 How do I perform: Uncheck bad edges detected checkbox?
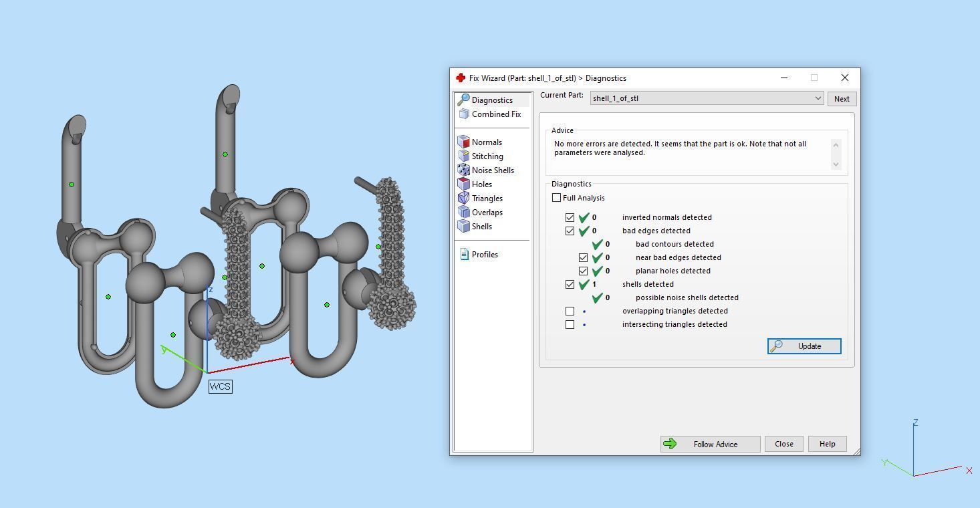click(570, 231)
